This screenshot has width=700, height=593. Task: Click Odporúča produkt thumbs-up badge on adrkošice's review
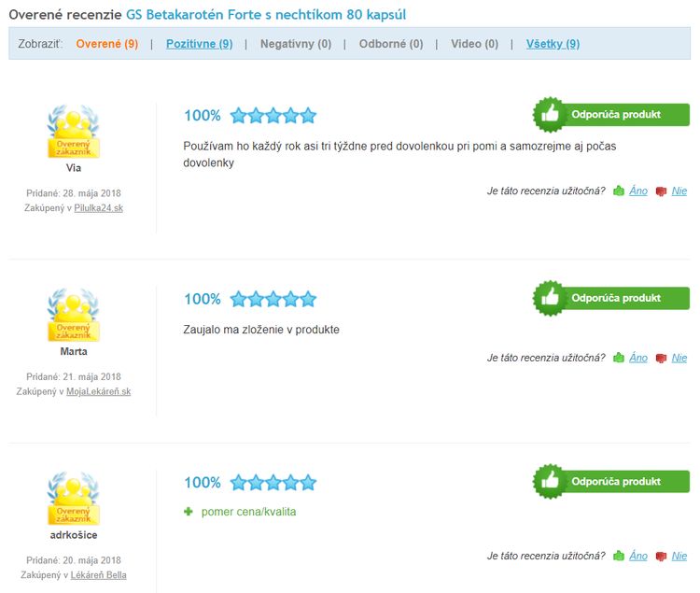coord(611,482)
